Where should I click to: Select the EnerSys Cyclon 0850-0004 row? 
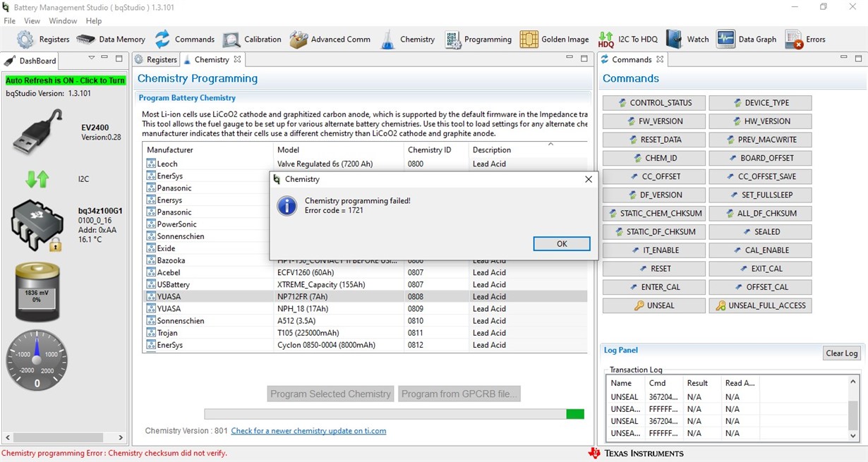point(366,345)
